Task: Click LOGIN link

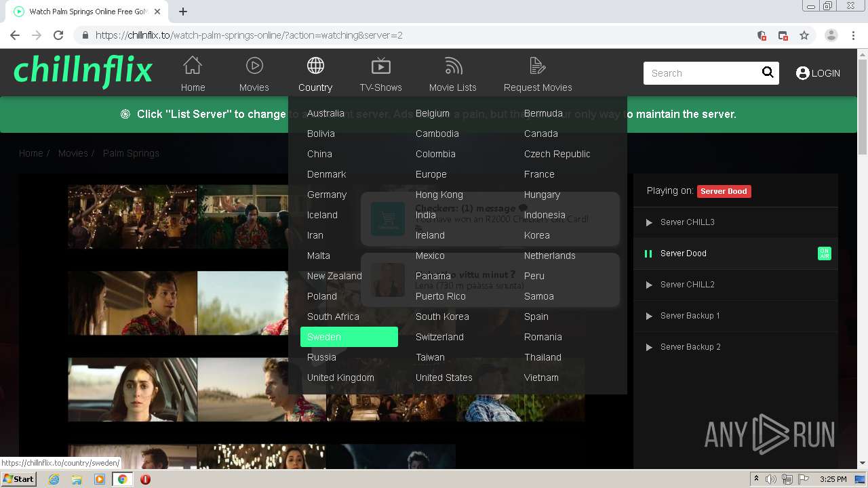Action: 825,73
